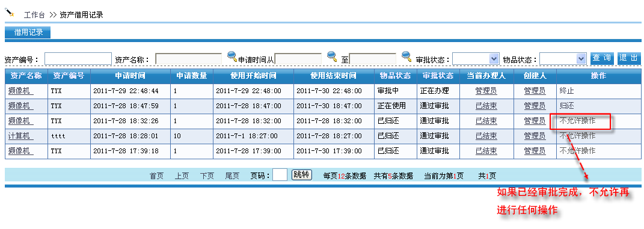
Task: Click the 申请时间 column header
Action: pos(130,76)
